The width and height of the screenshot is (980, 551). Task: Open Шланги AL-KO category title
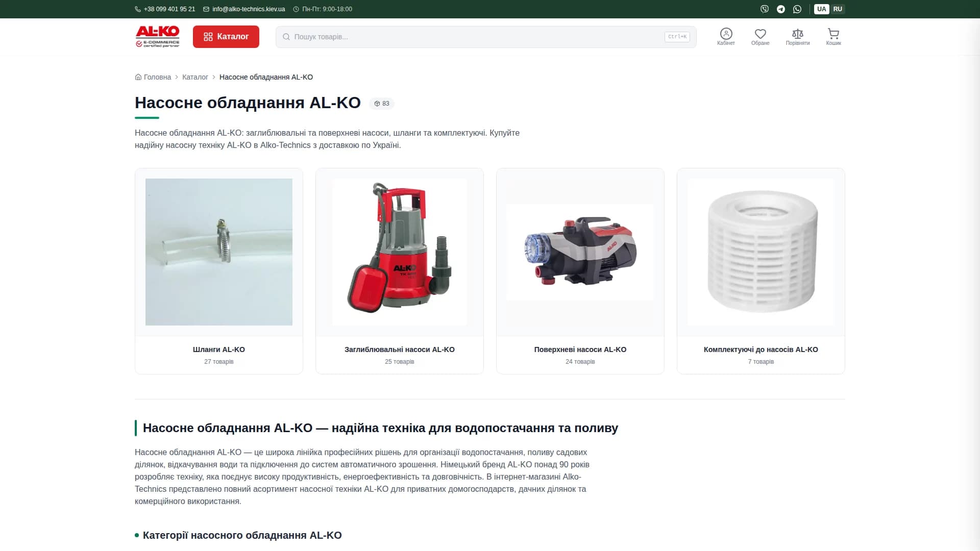tap(219, 349)
